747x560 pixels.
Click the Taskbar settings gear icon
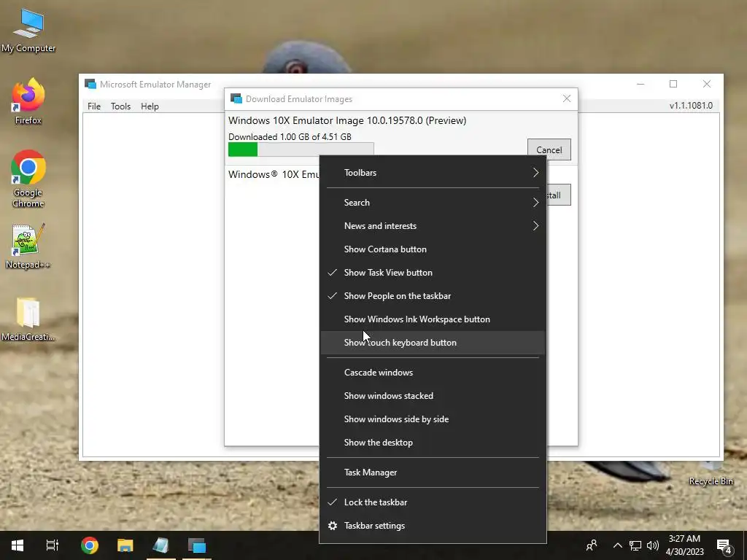tap(333, 525)
